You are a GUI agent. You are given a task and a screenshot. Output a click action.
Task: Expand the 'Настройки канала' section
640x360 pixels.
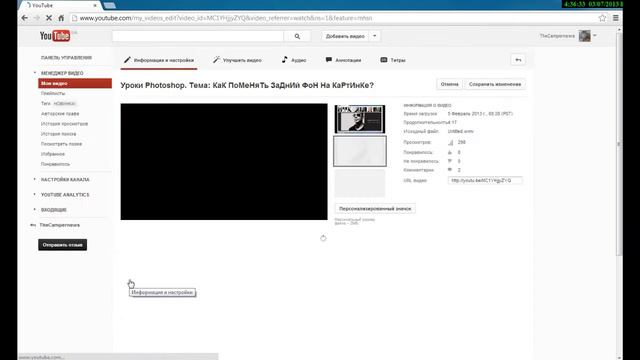[35, 179]
